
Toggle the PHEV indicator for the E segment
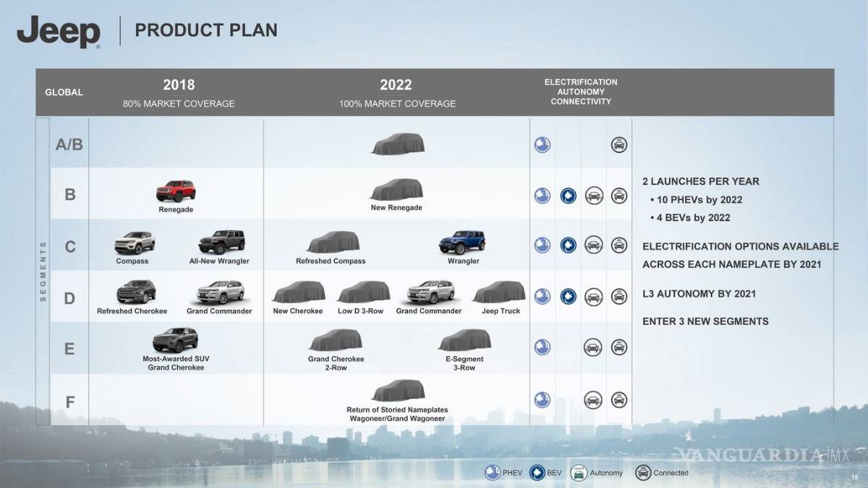(542, 348)
